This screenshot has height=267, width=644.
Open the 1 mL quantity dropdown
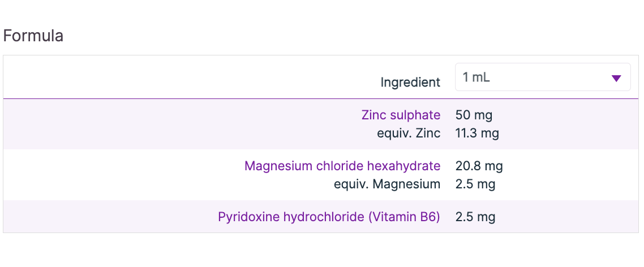pos(542,77)
